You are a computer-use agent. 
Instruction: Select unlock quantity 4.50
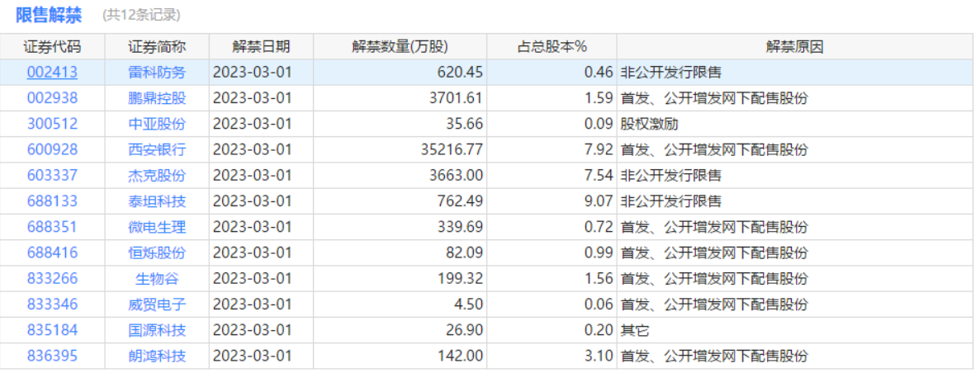(x=468, y=305)
